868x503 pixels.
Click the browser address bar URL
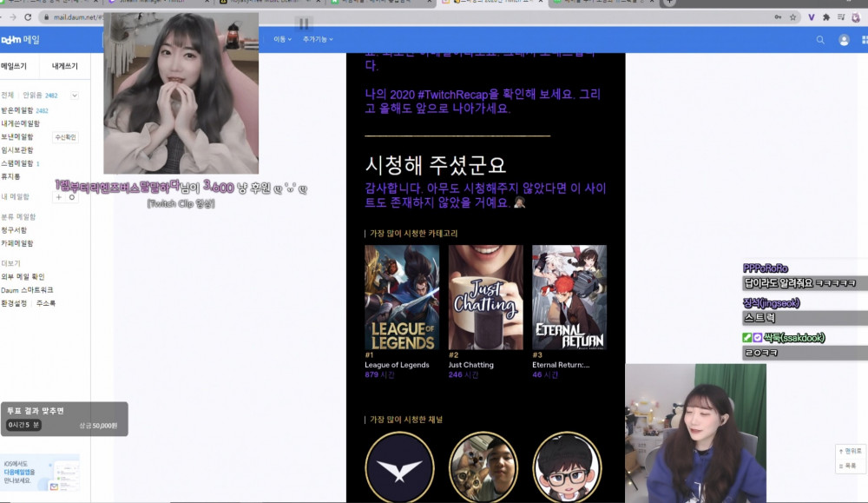[x=77, y=17]
